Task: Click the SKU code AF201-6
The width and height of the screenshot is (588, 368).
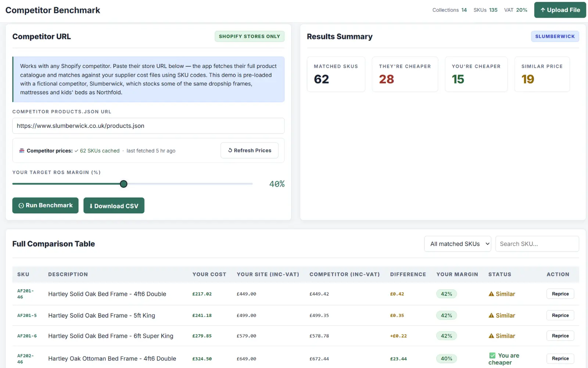Action: click(27, 336)
